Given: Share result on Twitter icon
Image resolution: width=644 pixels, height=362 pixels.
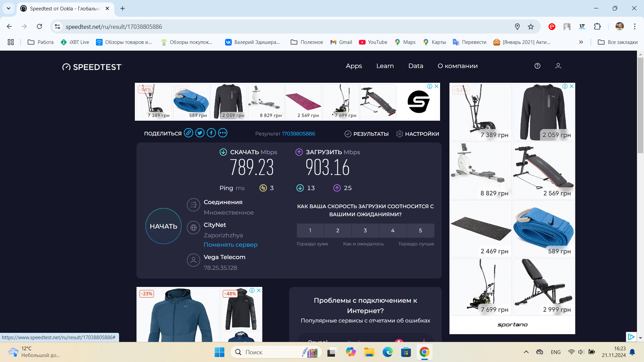Looking at the screenshot, I should tap(200, 133).
